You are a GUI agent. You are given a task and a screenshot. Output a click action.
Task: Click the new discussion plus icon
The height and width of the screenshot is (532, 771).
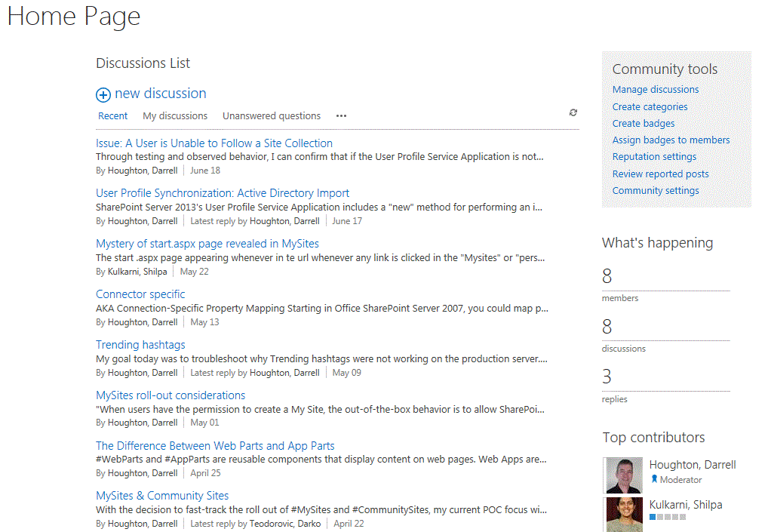pos(103,94)
